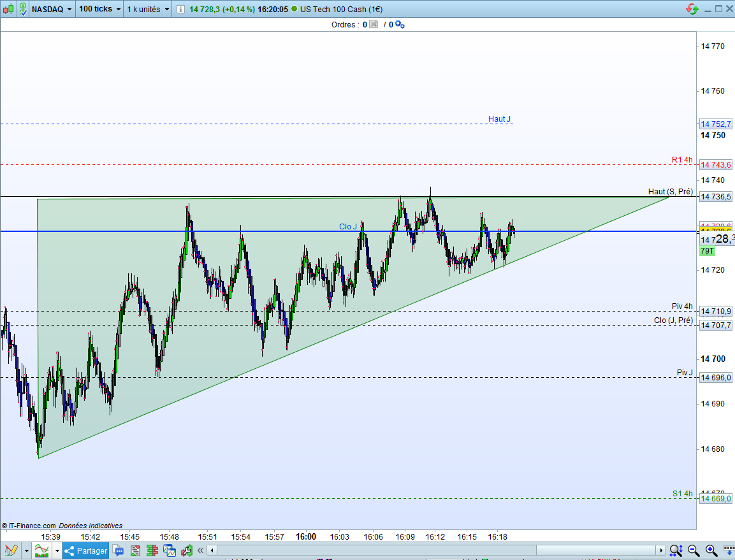
Task: Click the scrollbar left arrow
Action: click(x=212, y=550)
